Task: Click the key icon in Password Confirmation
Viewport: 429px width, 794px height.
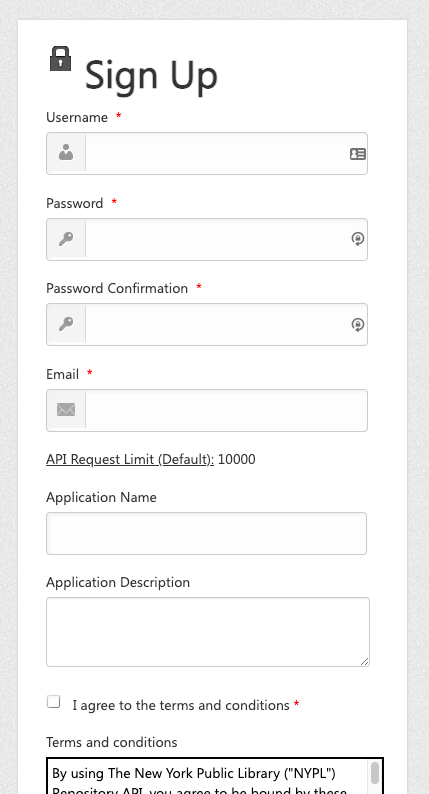Action: 66,324
